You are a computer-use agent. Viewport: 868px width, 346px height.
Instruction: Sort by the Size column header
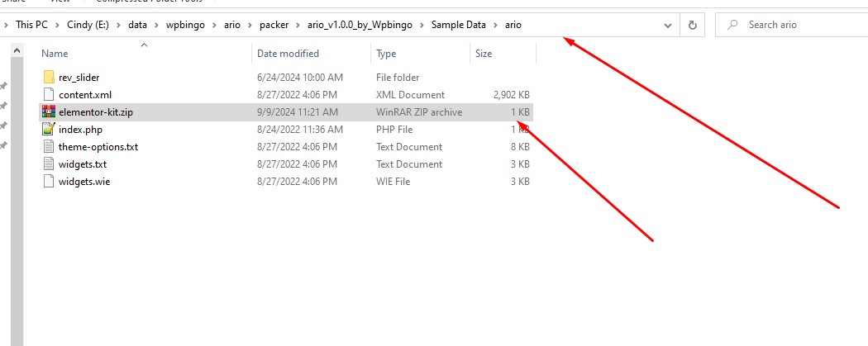pos(484,54)
